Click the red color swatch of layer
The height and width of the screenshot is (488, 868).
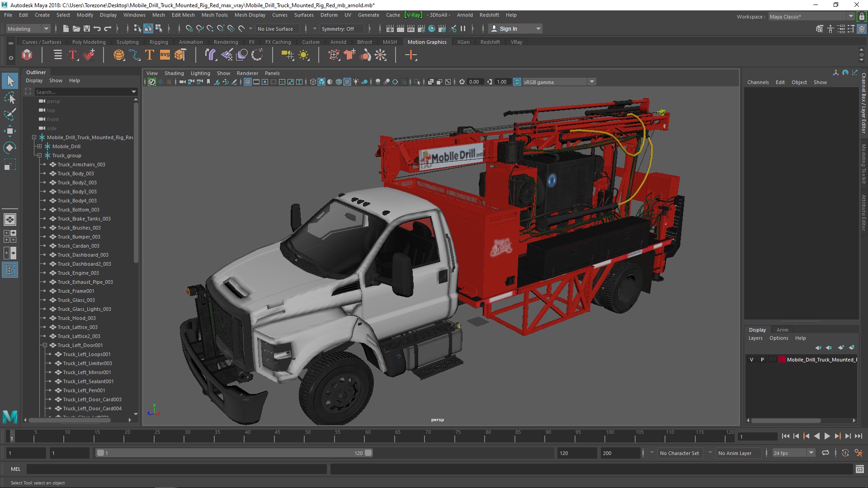tap(782, 360)
